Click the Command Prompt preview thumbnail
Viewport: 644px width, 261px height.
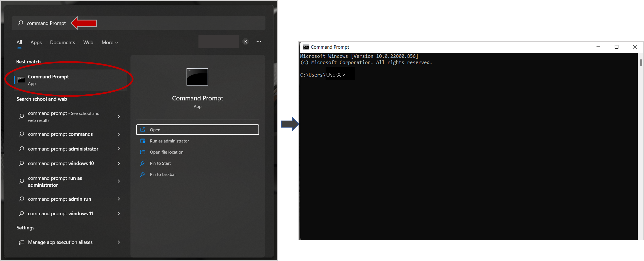tap(197, 77)
